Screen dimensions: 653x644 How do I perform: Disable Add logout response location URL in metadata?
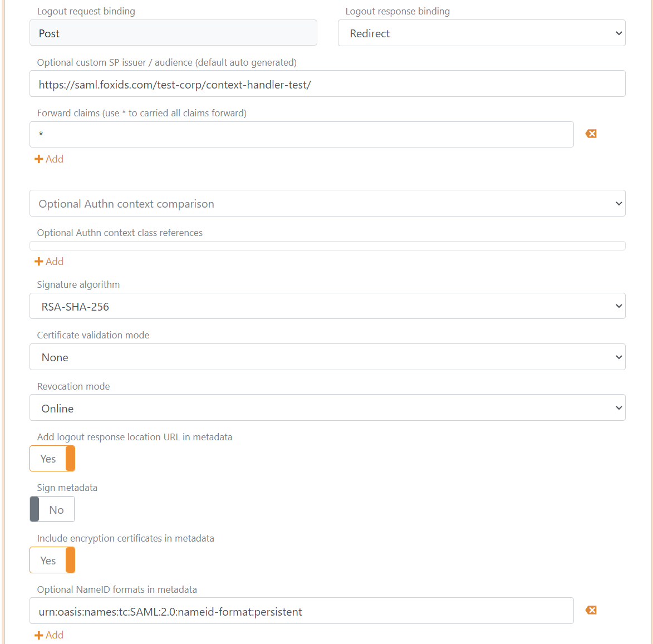[x=52, y=459]
